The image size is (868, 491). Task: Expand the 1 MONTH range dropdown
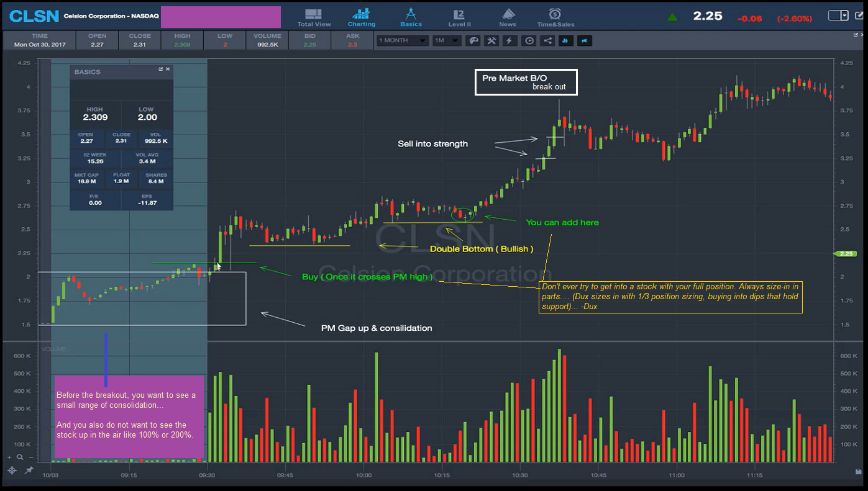tap(403, 40)
